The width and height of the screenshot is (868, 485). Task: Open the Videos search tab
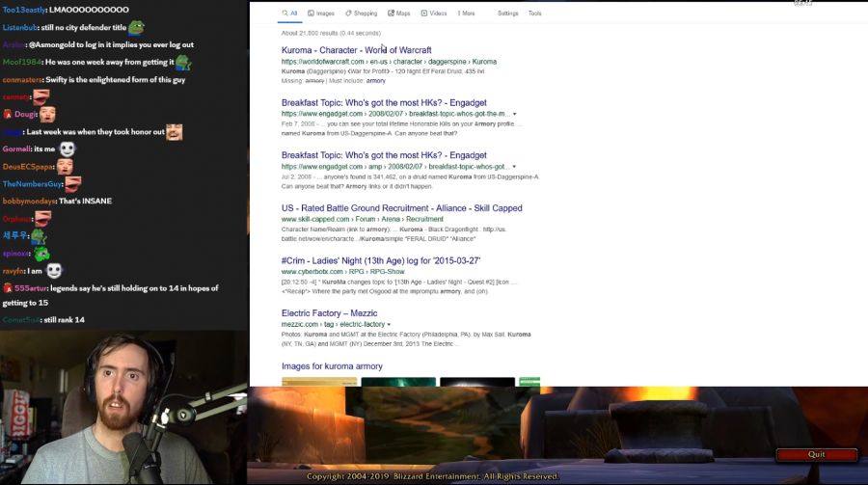[x=433, y=13]
